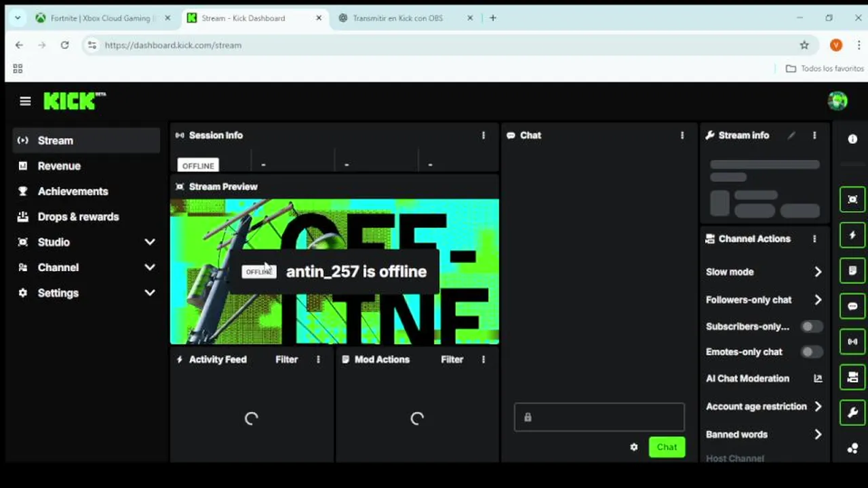Toggle Stream Preview widget in right rail

point(852,199)
